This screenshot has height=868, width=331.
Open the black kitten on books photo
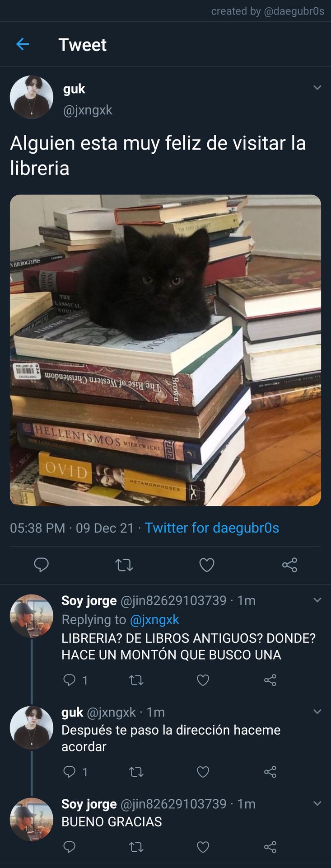coord(165,350)
